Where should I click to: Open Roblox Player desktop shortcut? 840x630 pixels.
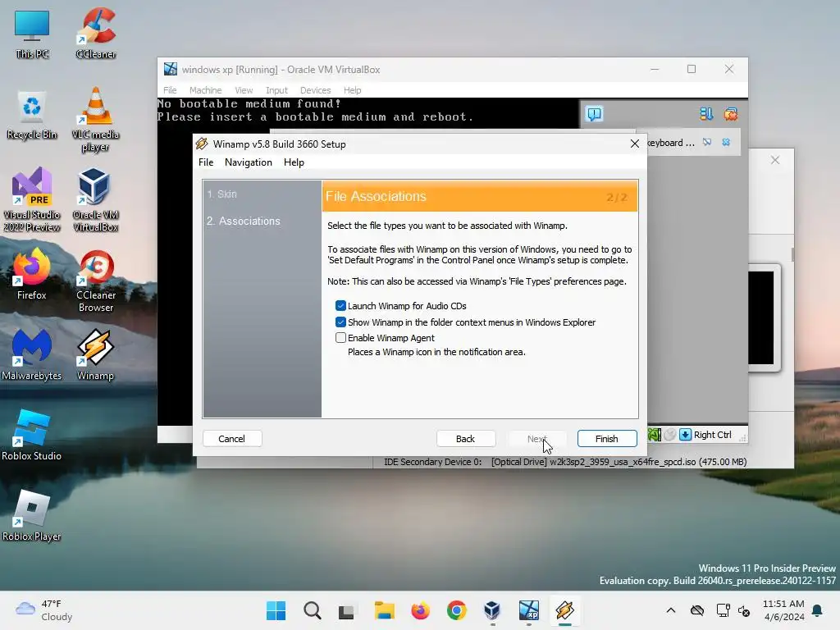pos(32,515)
